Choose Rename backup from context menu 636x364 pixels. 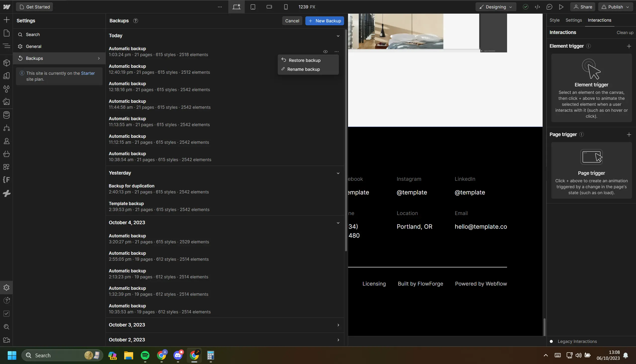pos(308,69)
